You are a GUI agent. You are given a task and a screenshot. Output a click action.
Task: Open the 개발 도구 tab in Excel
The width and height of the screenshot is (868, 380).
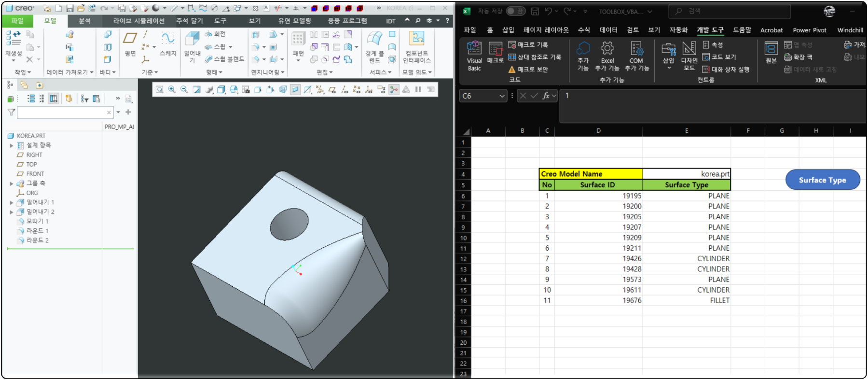click(x=710, y=30)
